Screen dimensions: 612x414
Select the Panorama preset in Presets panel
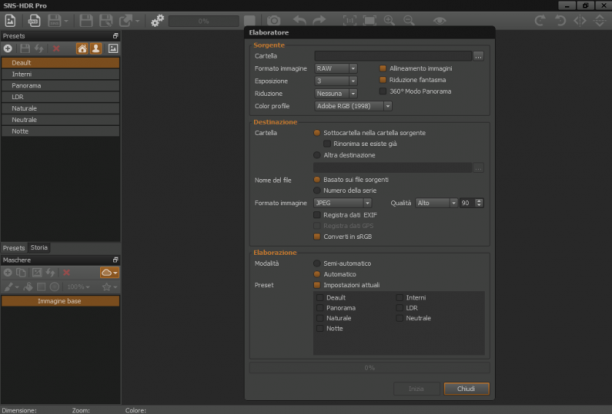pyautogui.click(x=60, y=85)
